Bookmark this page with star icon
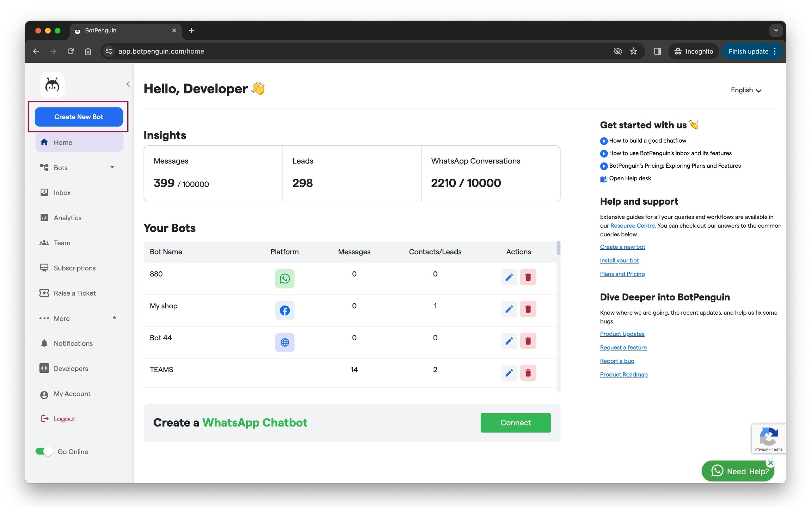 [x=633, y=51]
